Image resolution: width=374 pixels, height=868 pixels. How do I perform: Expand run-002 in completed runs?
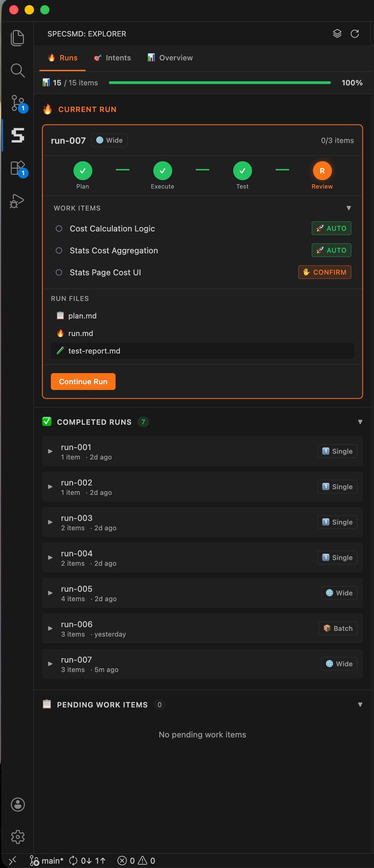tap(50, 487)
